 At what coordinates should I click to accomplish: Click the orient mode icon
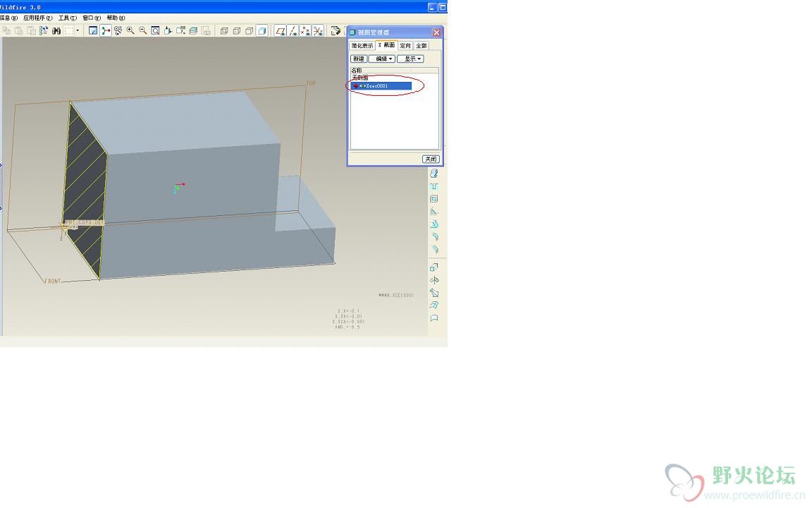pyautogui.click(x=118, y=31)
